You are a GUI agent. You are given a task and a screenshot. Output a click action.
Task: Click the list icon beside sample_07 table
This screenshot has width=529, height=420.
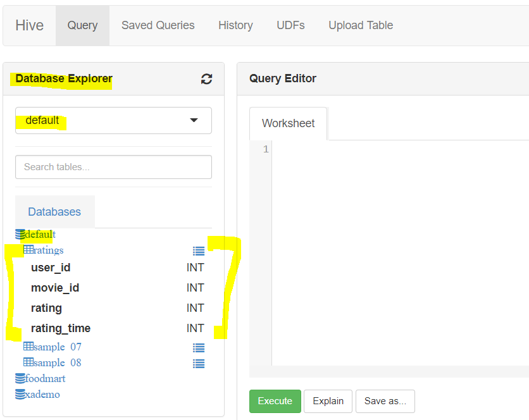199,348
